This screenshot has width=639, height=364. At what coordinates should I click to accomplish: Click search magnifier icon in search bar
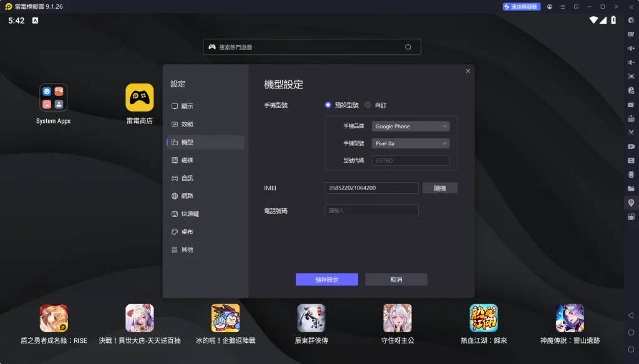408,47
